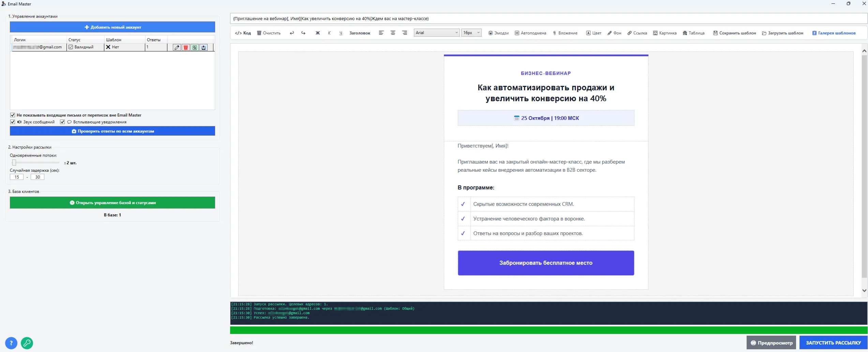Click the Предпросмотр preview button
This screenshot has height=352, width=868.
[772, 343]
